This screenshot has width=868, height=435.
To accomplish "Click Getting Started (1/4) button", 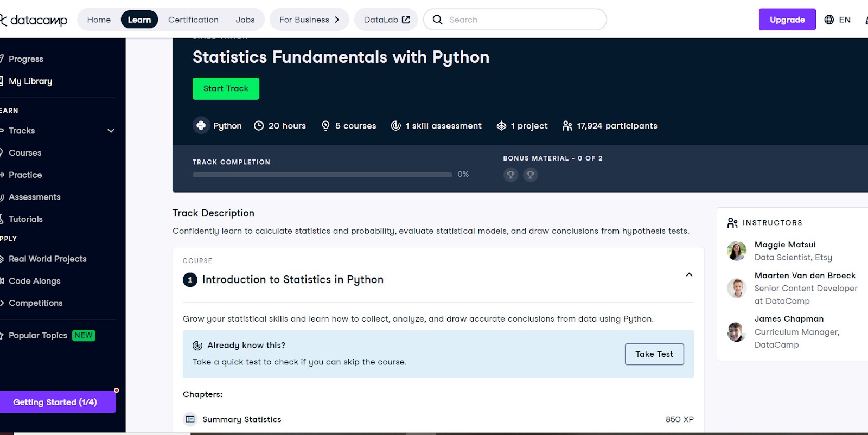I will [57, 402].
